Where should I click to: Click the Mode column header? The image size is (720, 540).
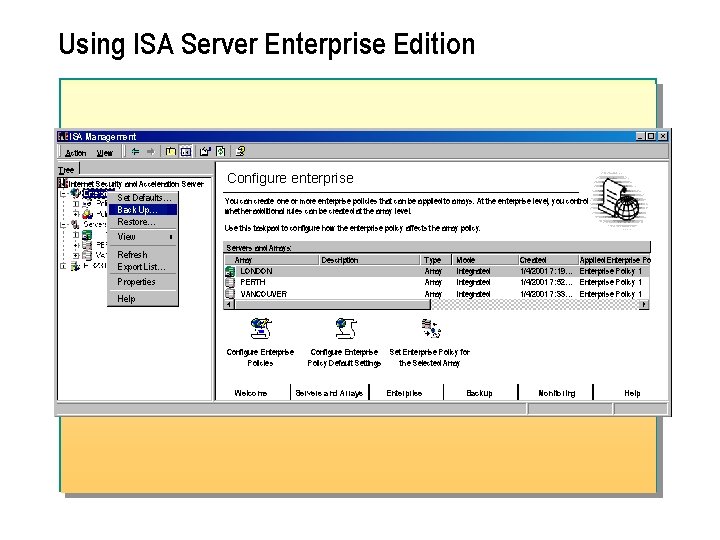(x=485, y=260)
